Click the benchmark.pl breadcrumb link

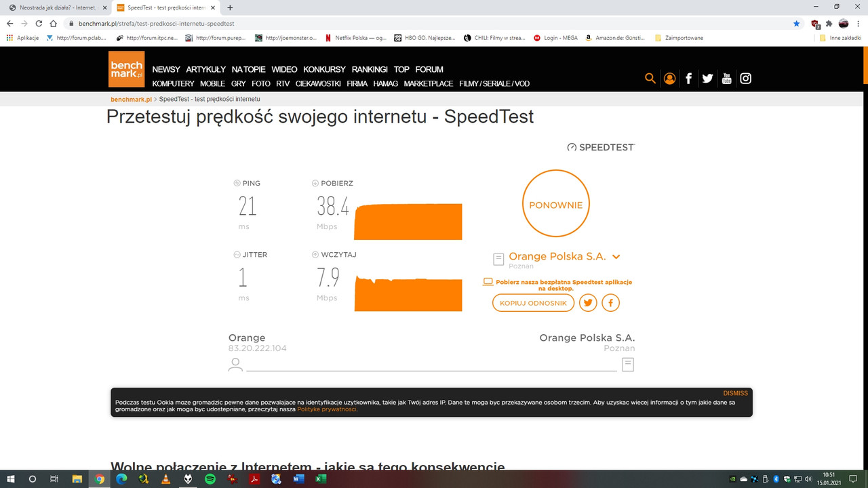(x=132, y=99)
